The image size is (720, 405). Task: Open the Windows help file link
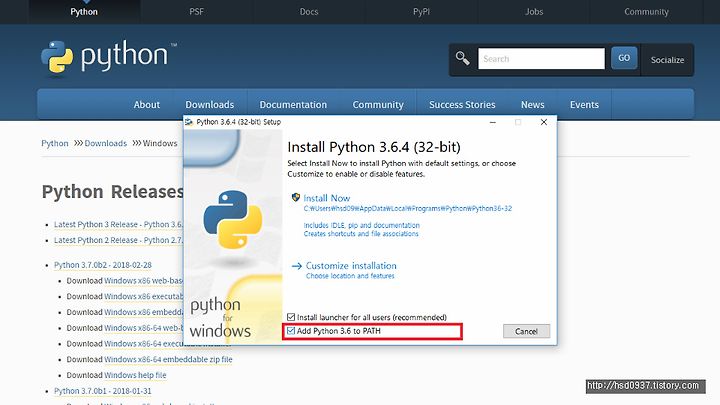pyautogui.click(x=135, y=375)
